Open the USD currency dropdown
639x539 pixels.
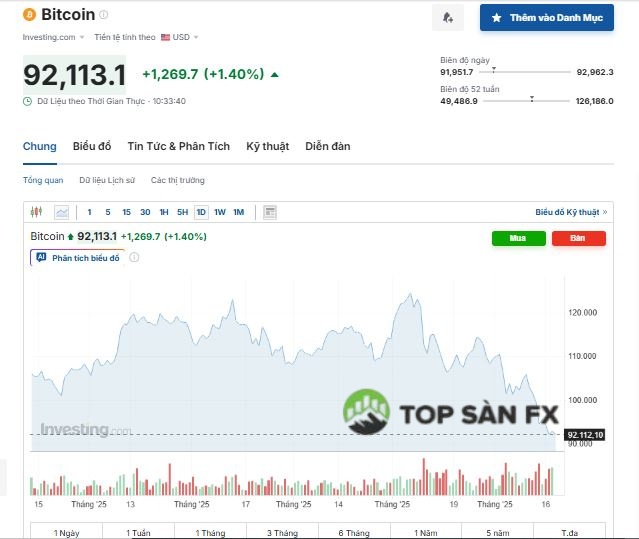(180, 37)
